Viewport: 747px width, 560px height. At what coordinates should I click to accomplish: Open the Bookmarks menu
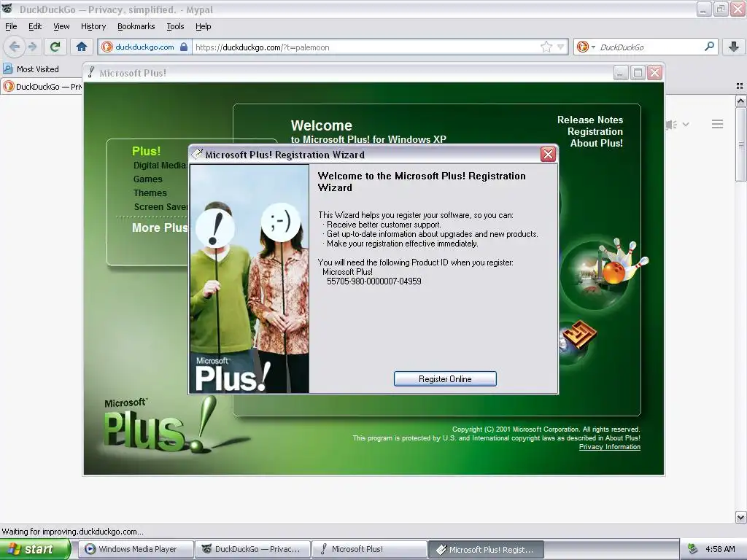coord(136,26)
